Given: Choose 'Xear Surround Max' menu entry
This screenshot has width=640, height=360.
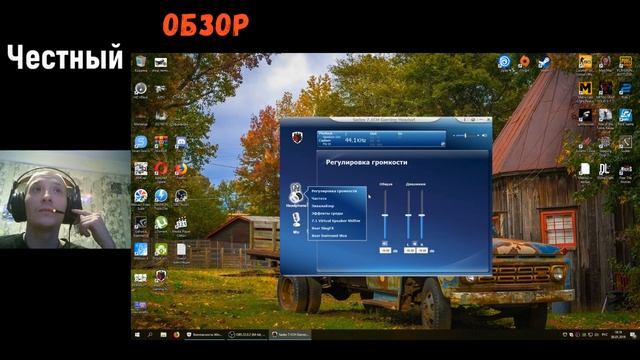Looking at the screenshot, I should 329,236.
